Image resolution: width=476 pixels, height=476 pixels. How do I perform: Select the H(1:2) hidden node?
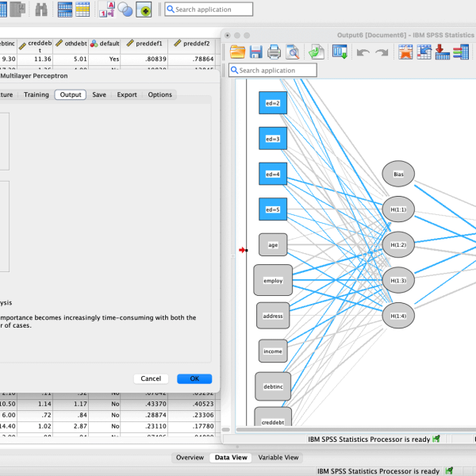point(398,245)
